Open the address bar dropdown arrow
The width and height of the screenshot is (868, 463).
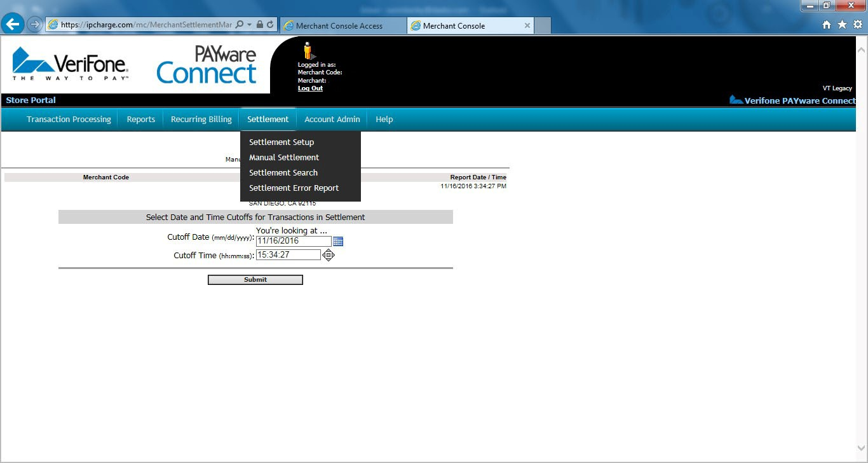(x=249, y=25)
